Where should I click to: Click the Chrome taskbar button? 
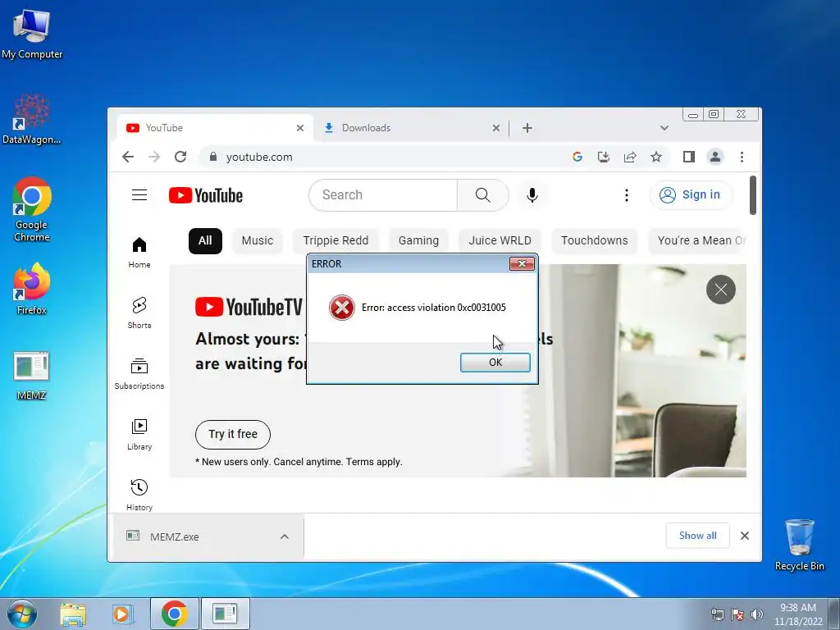pos(175,614)
